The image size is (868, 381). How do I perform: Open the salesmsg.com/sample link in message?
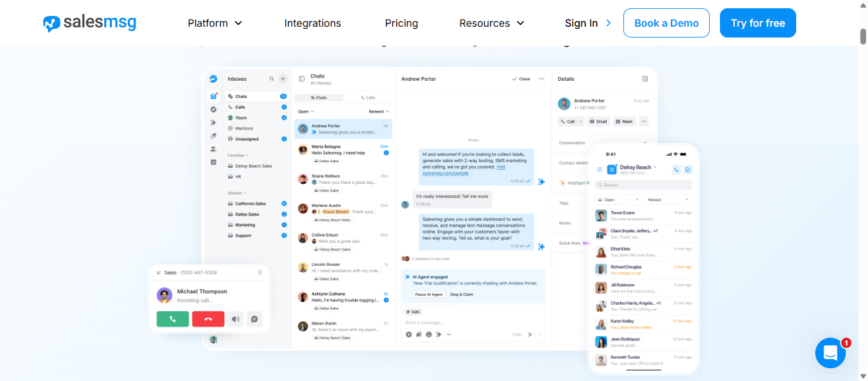(445, 173)
